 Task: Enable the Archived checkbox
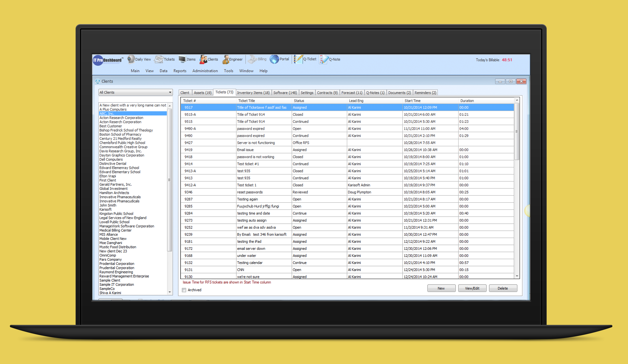184,290
